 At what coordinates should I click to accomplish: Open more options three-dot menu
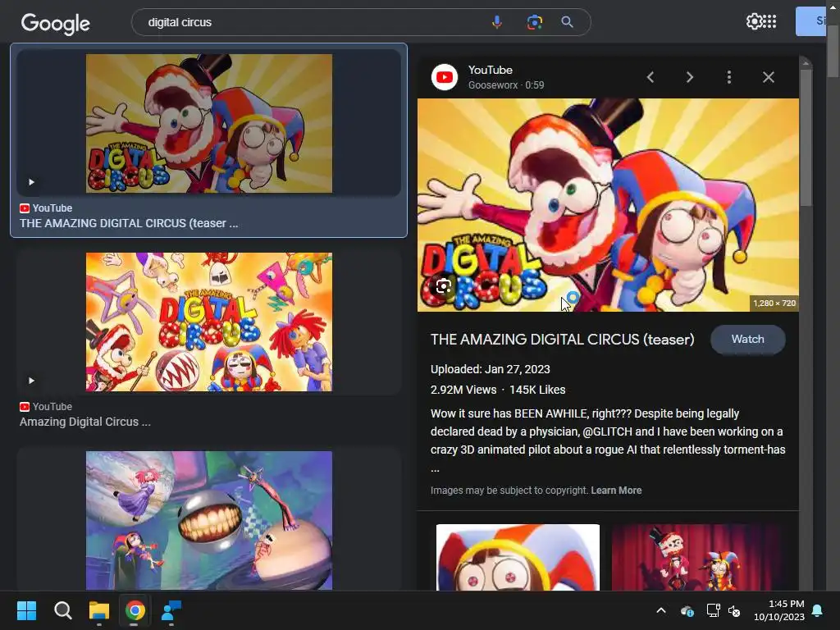coord(729,77)
